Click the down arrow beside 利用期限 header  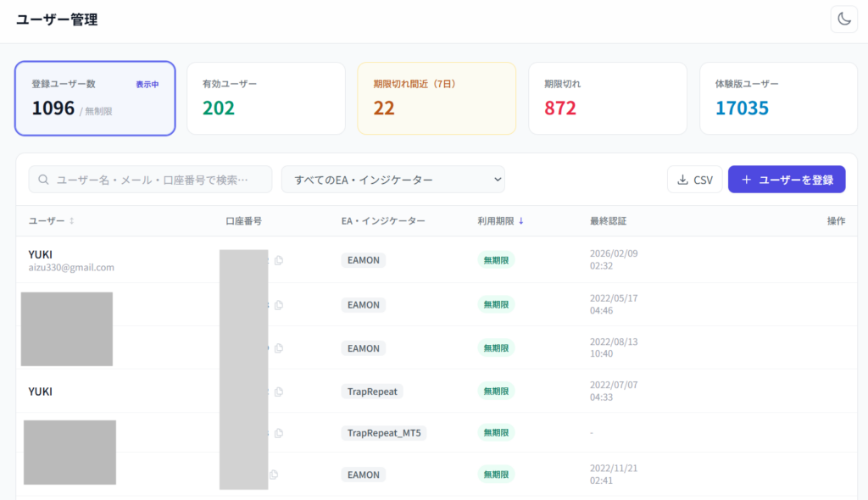click(521, 220)
